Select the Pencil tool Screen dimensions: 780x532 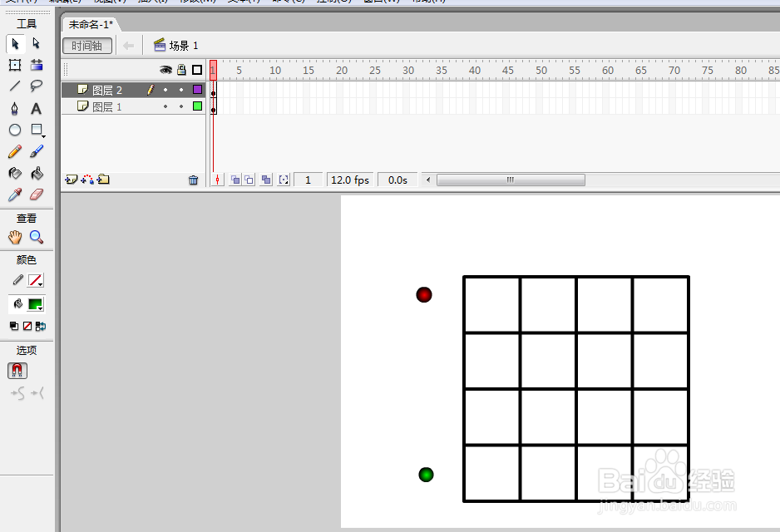tap(15, 151)
